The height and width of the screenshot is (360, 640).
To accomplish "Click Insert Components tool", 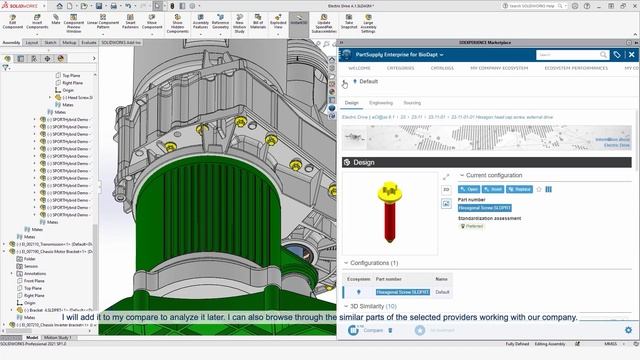I will [x=37, y=22].
